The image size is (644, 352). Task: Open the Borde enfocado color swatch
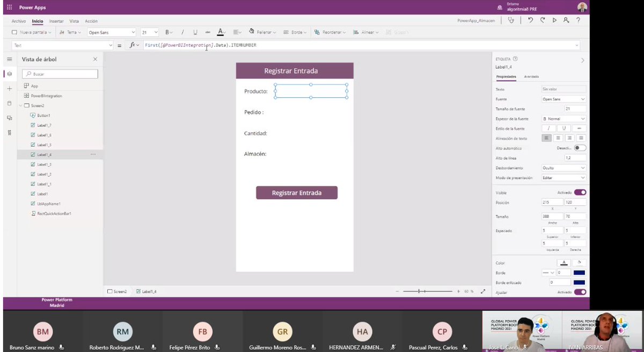[579, 282]
